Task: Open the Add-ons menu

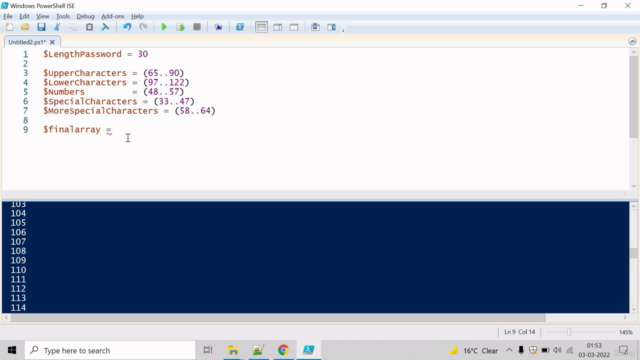Action: 113,16
